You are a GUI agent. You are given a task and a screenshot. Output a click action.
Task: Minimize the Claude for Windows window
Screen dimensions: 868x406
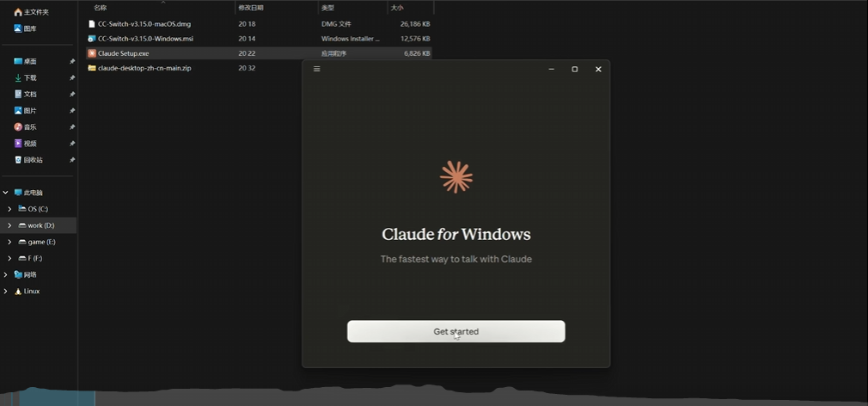(x=552, y=69)
